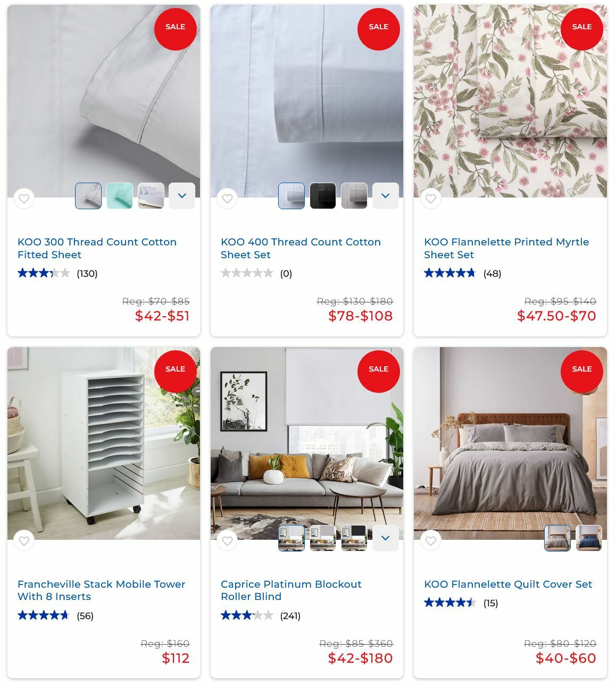Image resolution: width=616 pixels, height=683 pixels.
Task: View star ratings of KOO Flannelette Quilt Cover Set
Action: [x=450, y=603]
